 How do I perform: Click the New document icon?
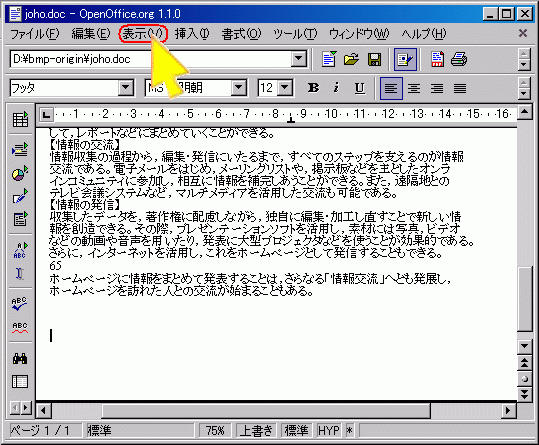[x=329, y=59]
